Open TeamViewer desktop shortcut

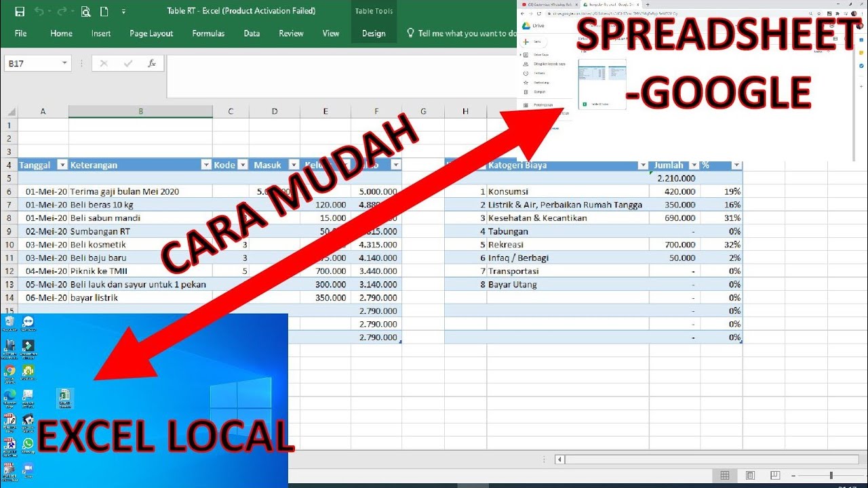tap(28, 323)
